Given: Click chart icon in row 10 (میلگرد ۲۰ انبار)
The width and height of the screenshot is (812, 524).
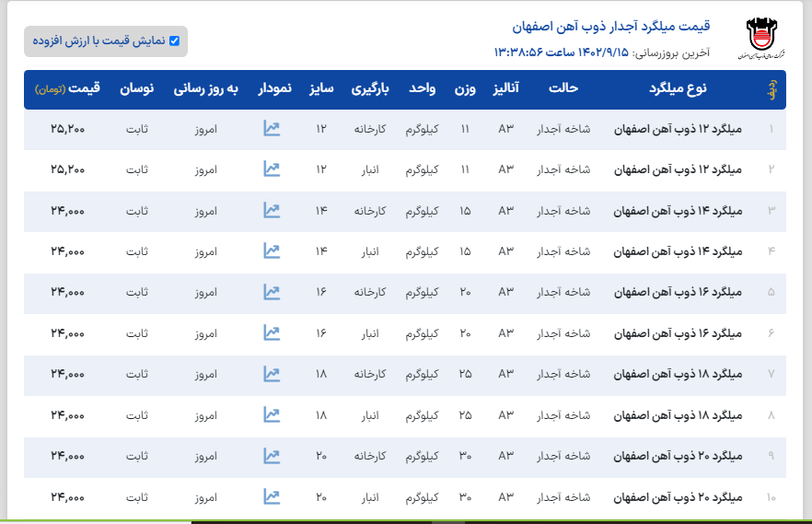Looking at the screenshot, I should (x=272, y=497).
